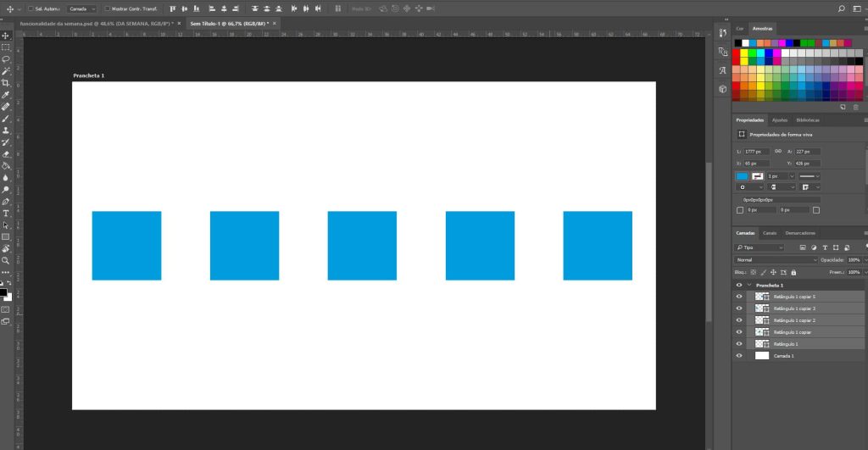Hide layer Retângulo 1 copiar 2
Viewport: 868px width, 450px height.
click(x=739, y=320)
